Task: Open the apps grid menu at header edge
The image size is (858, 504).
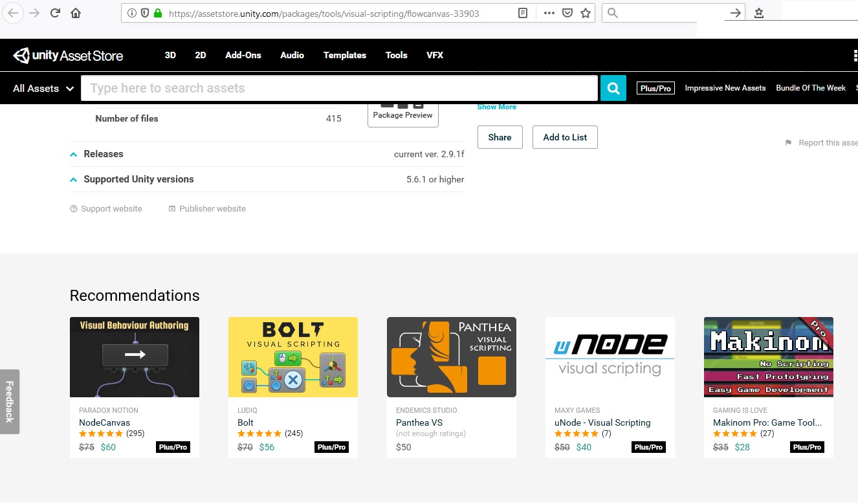Action: [855, 56]
